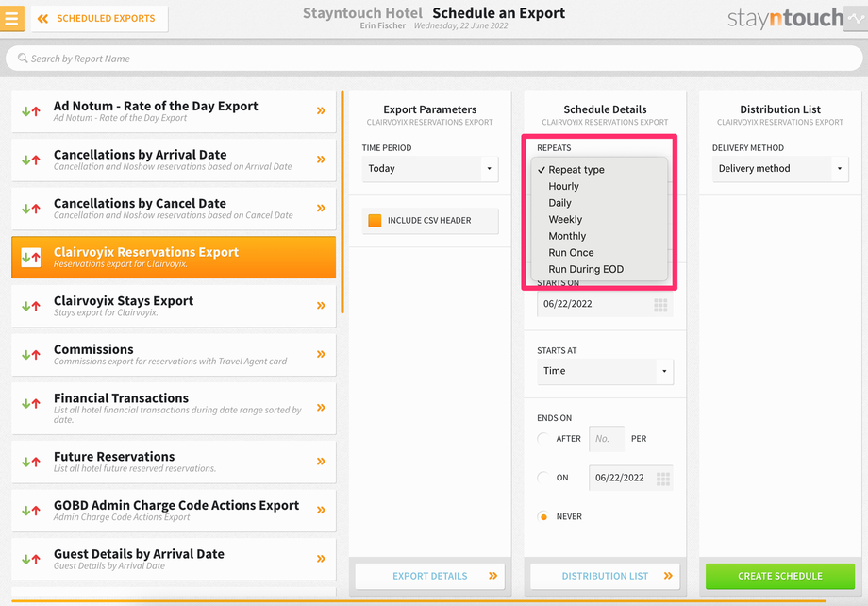
Task: Click the Search by Report Name field
Action: [434, 59]
